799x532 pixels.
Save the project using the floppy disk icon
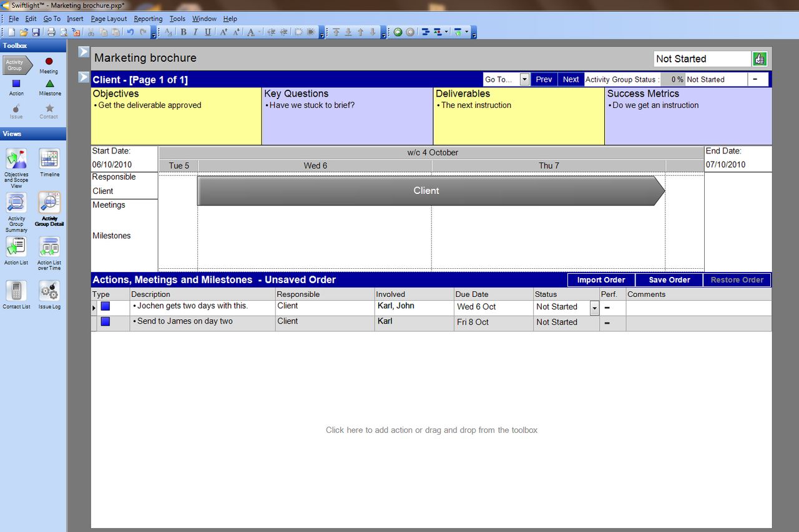tap(36, 32)
